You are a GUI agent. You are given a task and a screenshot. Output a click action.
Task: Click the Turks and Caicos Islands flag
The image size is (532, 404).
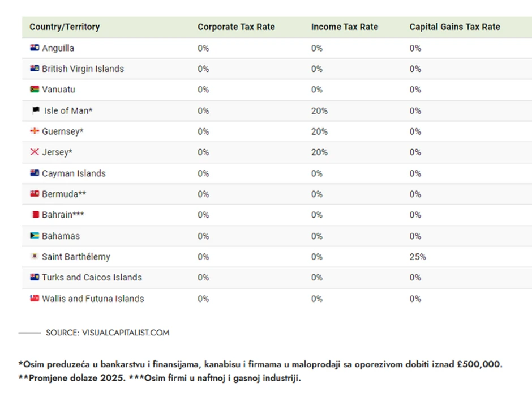click(x=35, y=277)
